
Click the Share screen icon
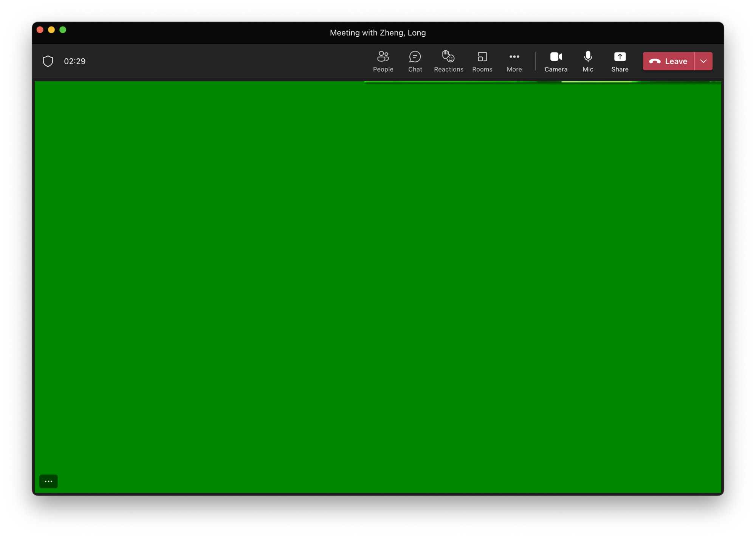pyautogui.click(x=620, y=57)
